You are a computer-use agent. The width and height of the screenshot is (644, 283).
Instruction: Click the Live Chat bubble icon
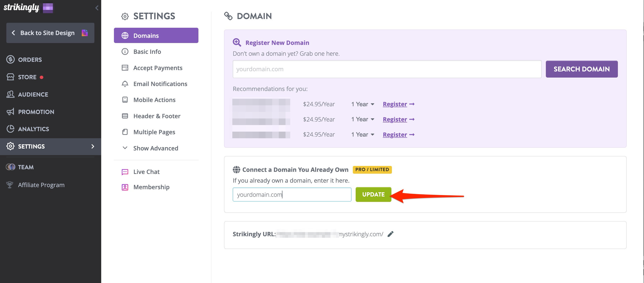tap(125, 172)
